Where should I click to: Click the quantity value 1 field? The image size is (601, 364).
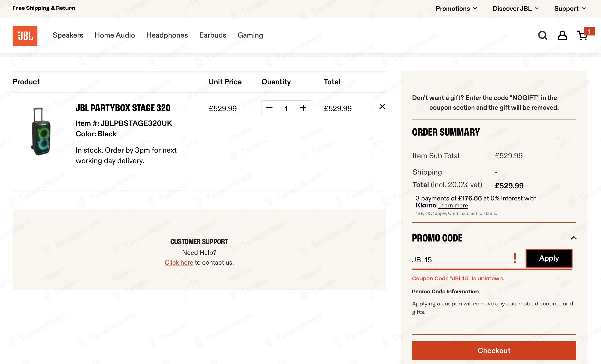286,108
